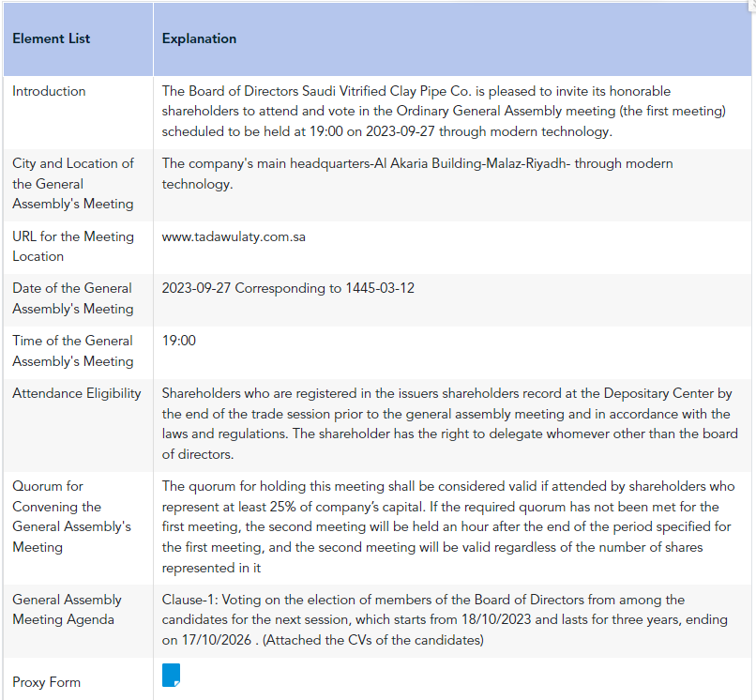The width and height of the screenshot is (756, 700).
Task: Click the 'Attendance Eligibility' row label
Action: pyautogui.click(x=77, y=394)
